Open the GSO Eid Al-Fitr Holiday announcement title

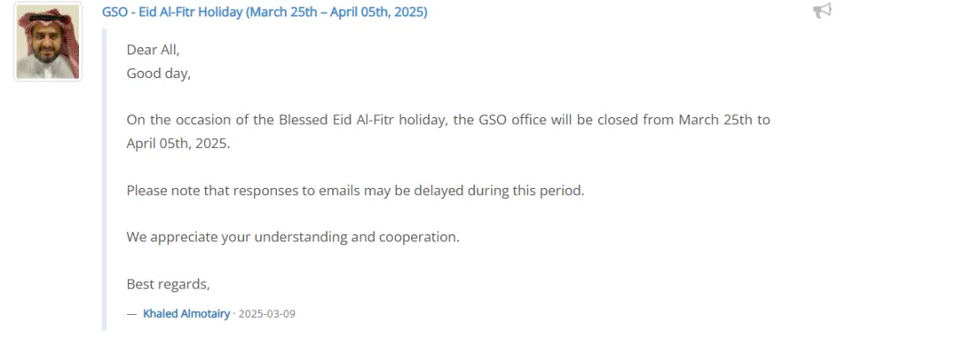264,12
